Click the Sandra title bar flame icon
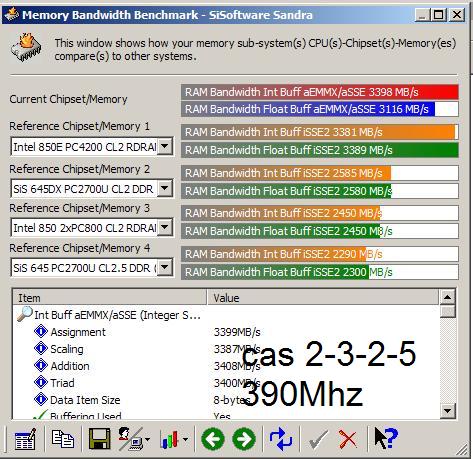This screenshot has height=459, width=473. [x=12, y=14]
